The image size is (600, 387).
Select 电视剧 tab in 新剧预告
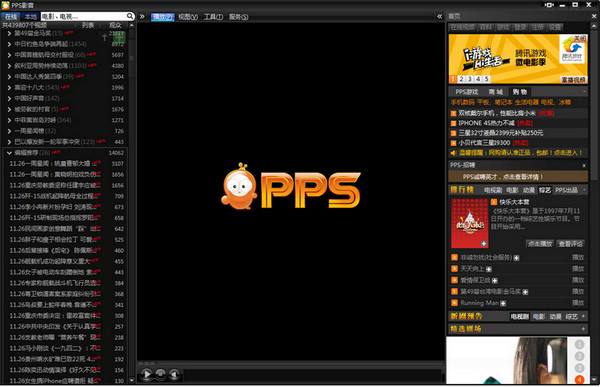coord(520,317)
